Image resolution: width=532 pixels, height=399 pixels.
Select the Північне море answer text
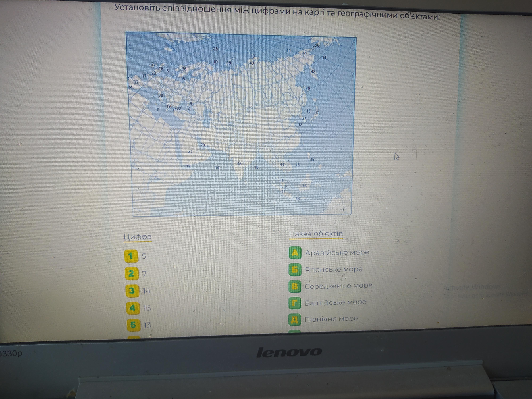point(331,319)
